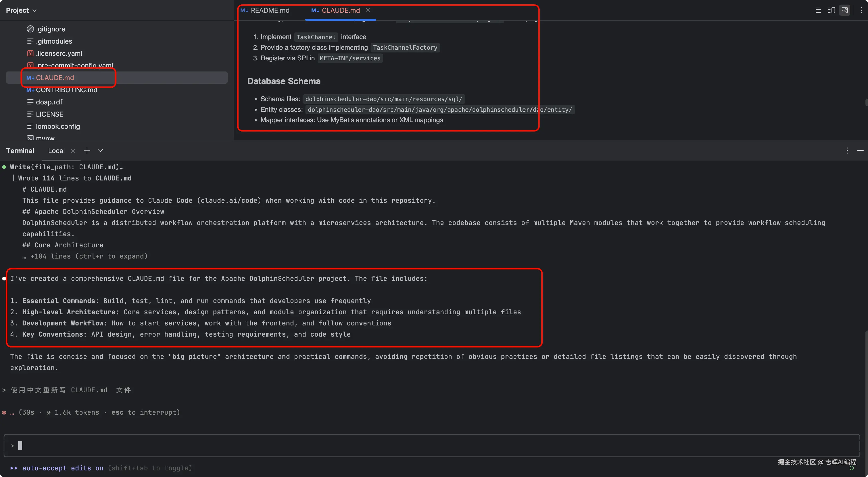The width and height of the screenshot is (868, 477).
Task: Select preview-only view mode icon
Action: coord(844,10)
